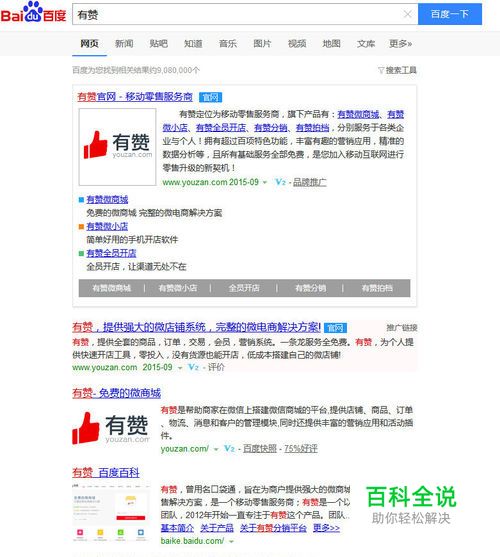This screenshot has height=557, width=500.
Task: Open 有赞微小店 sublink with orange square
Action: [x=107, y=226]
